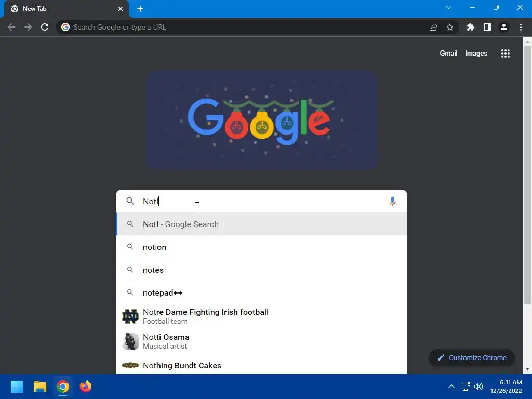Click the Chrome taskbar icon
This screenshot has width=532, height=399.
(x=63, y=387)
